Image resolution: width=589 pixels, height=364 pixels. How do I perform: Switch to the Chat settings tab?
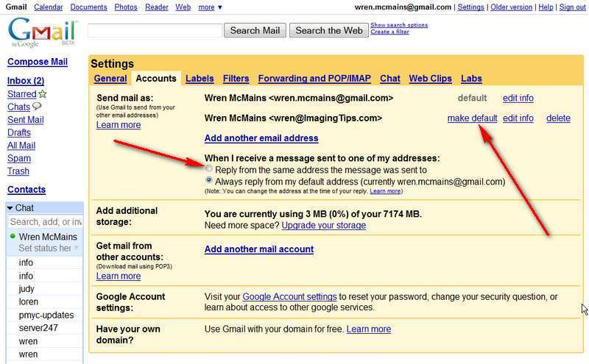(390, 79)
